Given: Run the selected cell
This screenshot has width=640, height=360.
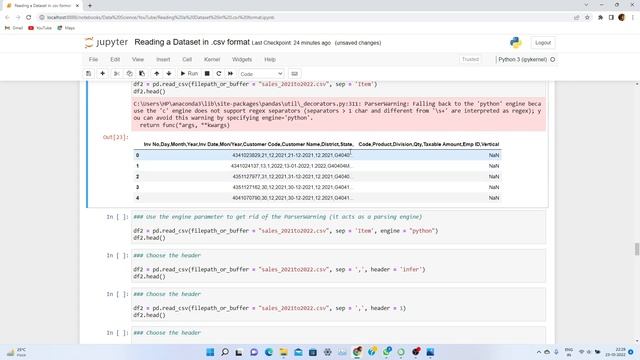Looking at the screenshot, I should 189,74.
